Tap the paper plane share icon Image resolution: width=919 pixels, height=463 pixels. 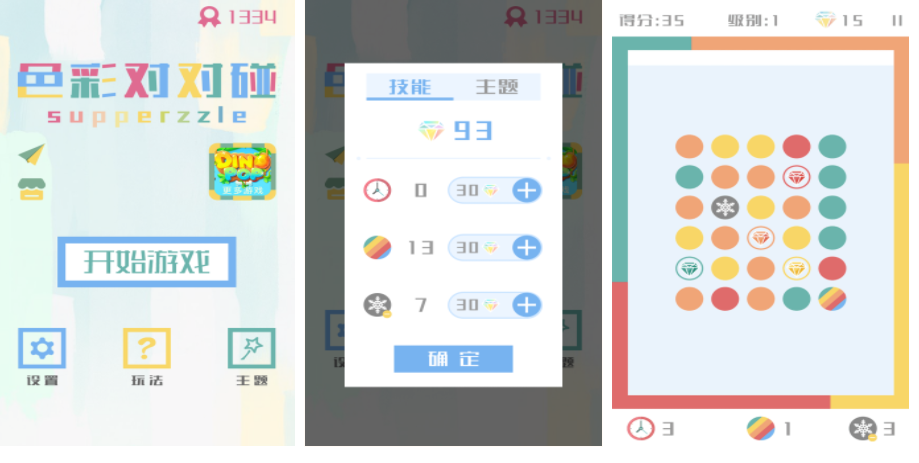(32, 154)
